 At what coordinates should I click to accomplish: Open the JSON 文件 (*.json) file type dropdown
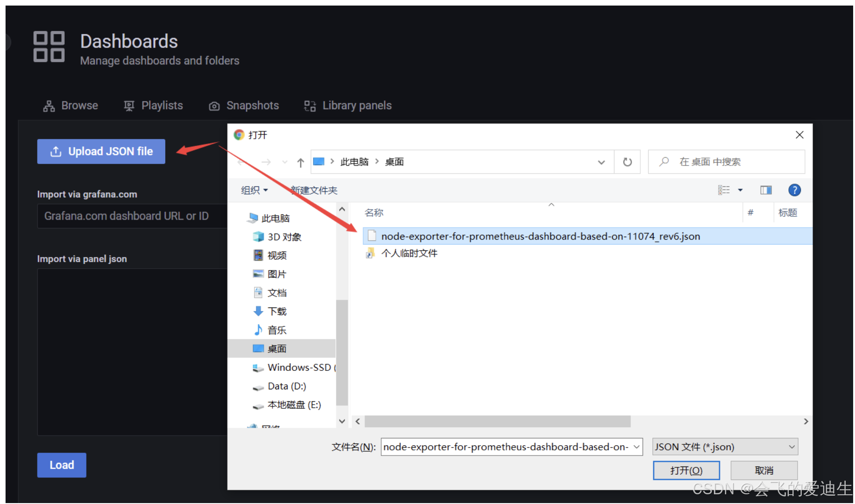pyautogui.click(x=725, y=447)
